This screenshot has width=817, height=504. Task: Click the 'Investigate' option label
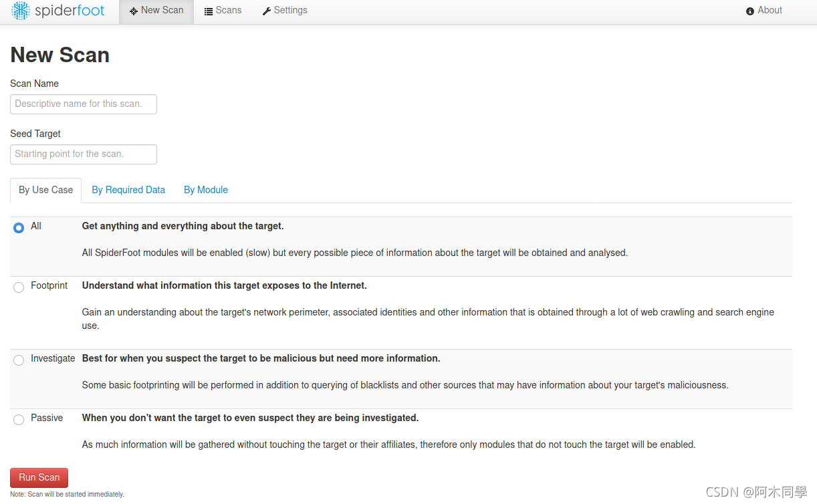pyautogui.click(x=53, y=358)
